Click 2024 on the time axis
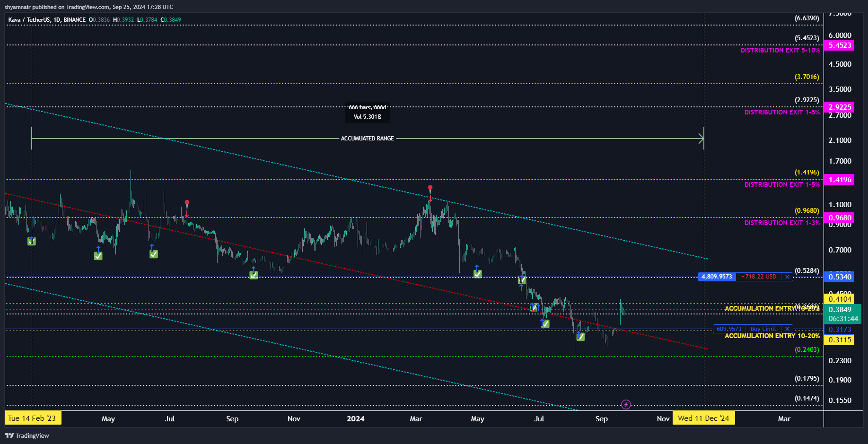The height and width of the screenshot is (444, 868). (x=356, y=419)
